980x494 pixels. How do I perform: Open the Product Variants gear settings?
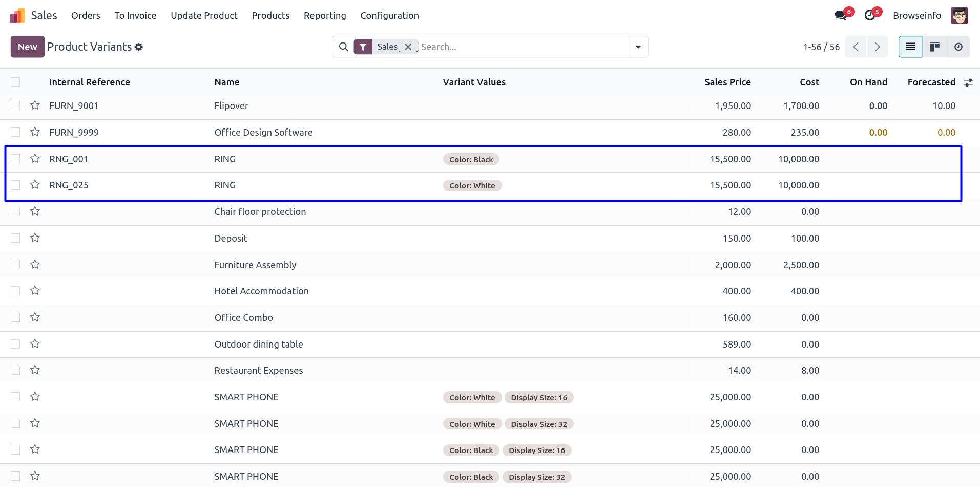[x=139, y=47]
